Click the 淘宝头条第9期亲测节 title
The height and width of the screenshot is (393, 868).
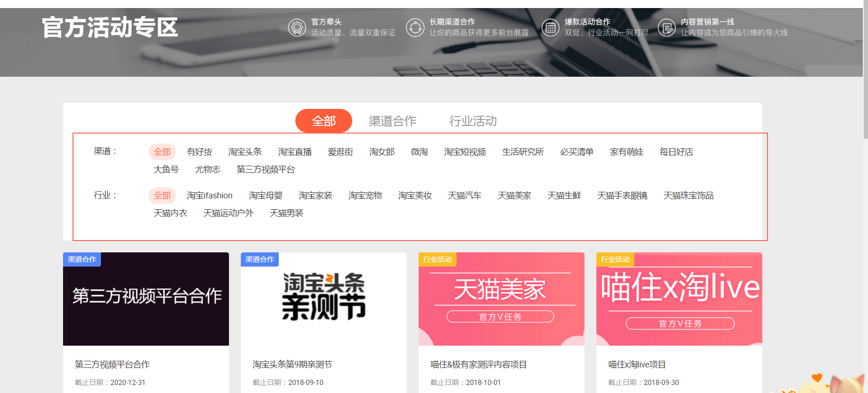[x=292, y=364]
